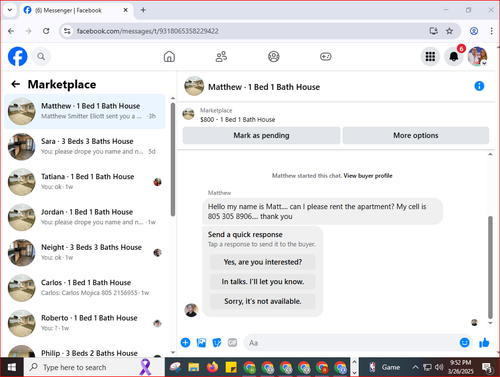Send a thumbs up like
Viewport: 500px width, 377px height.
(484, 342)
